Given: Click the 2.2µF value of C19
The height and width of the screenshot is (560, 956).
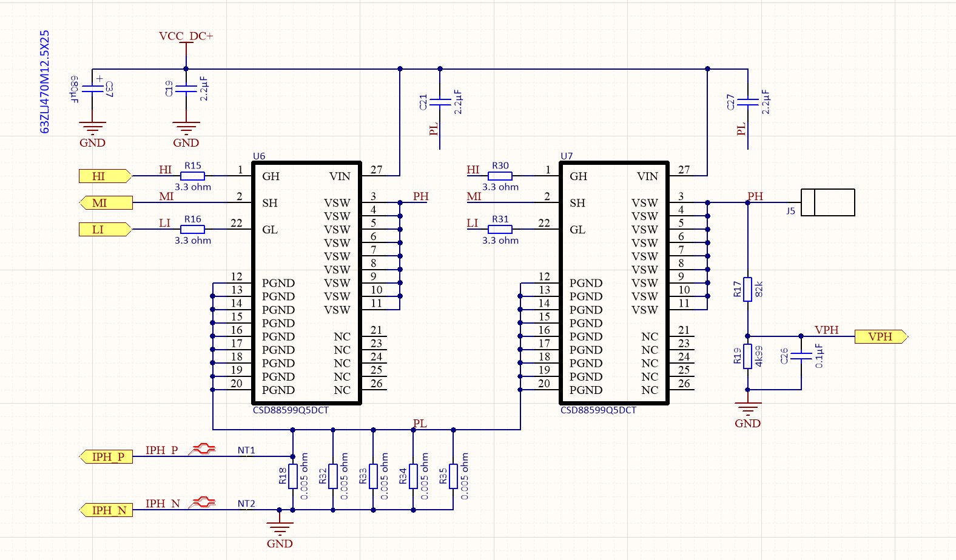Looking at the screenshot, I should (x=204, y=88).
